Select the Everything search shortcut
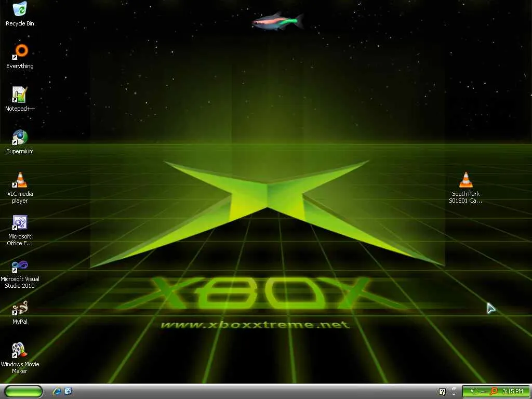Image resolution: width=532 pixels, height=399 pixels. coord(20,56)
